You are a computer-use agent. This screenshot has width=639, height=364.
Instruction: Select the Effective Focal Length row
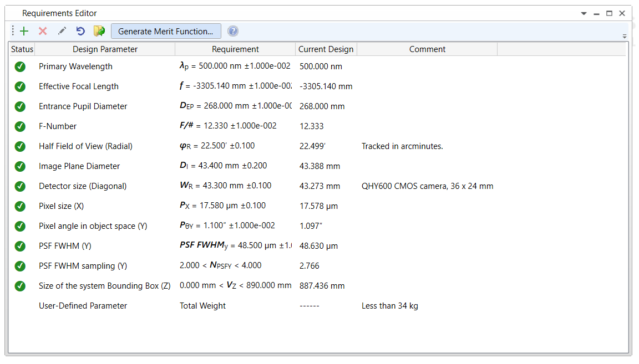point(317,86)
